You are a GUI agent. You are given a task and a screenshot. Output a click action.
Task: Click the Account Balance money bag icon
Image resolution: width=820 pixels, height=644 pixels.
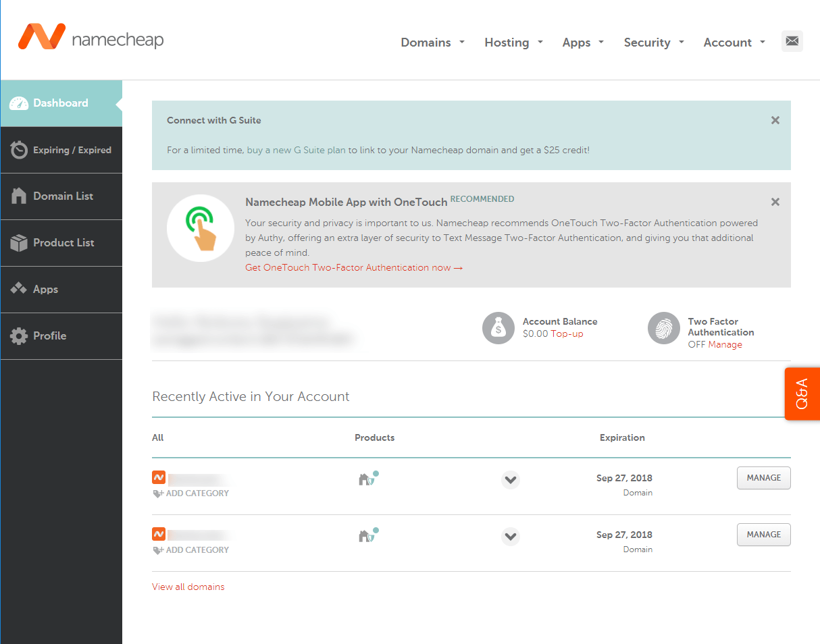click(x=498, y=328)
